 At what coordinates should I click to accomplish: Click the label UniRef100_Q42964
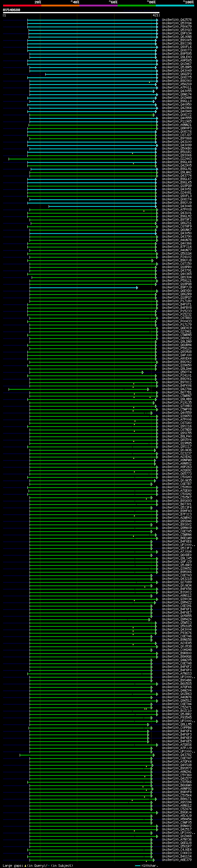pos(177,108)
